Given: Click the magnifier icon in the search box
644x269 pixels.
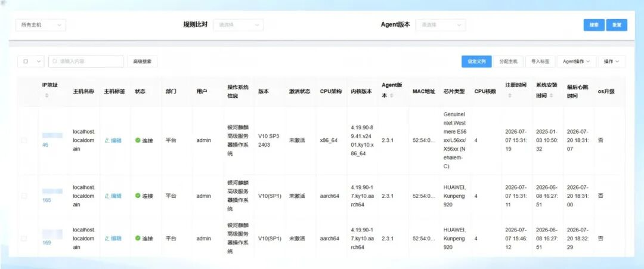Looking at the screenshot, I should [55, 61].
